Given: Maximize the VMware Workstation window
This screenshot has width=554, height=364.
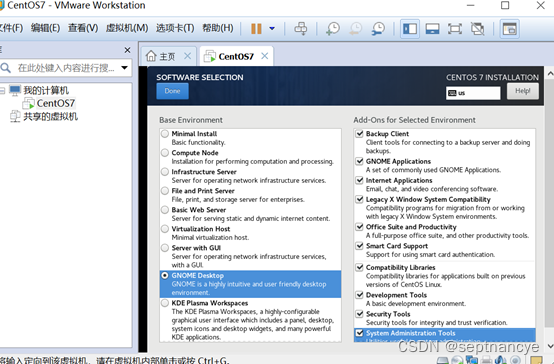Looking at the screenshot, I should coord(505,5).
